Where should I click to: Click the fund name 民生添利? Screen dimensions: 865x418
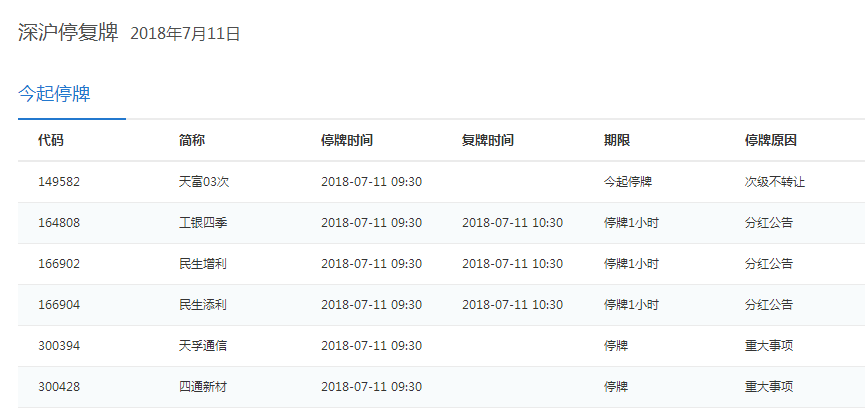[x=203, y=305]
